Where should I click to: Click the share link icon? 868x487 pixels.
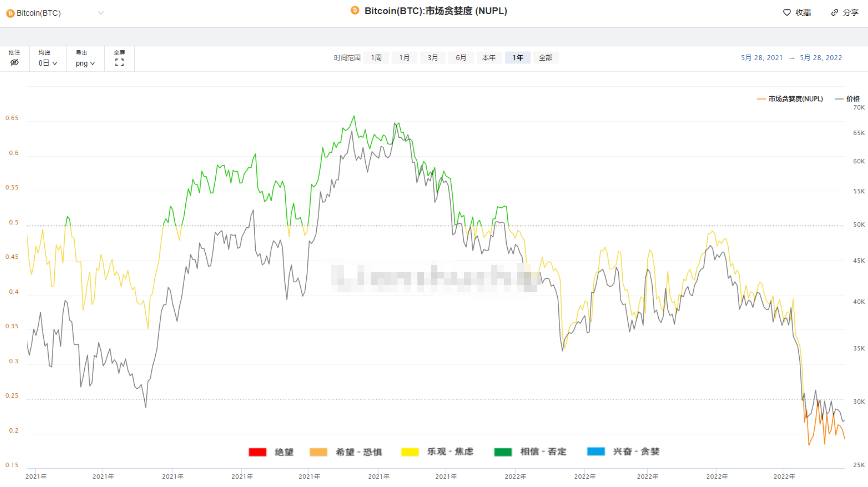tap(834, 12)
